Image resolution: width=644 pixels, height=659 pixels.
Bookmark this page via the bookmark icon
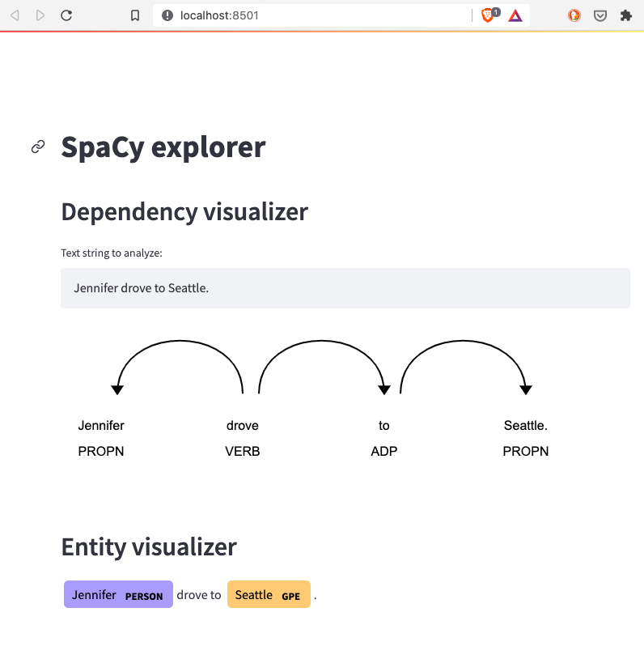click(x=135, y=15)
